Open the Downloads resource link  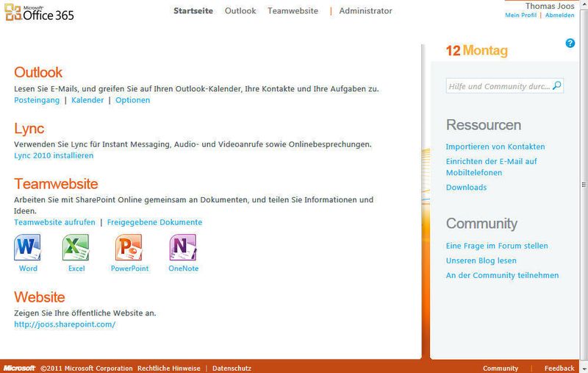point(466,188)
